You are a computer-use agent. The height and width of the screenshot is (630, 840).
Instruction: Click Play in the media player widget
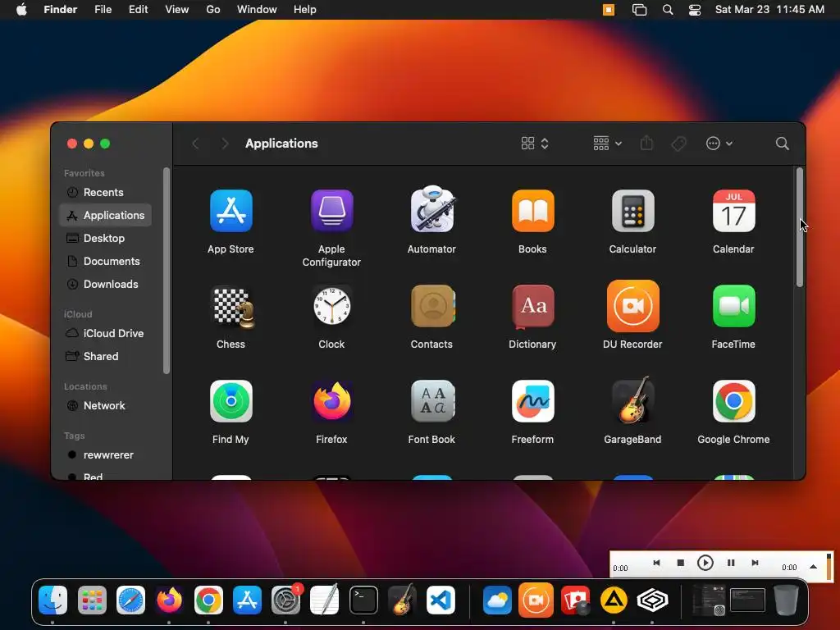click(x=705, y=563)
